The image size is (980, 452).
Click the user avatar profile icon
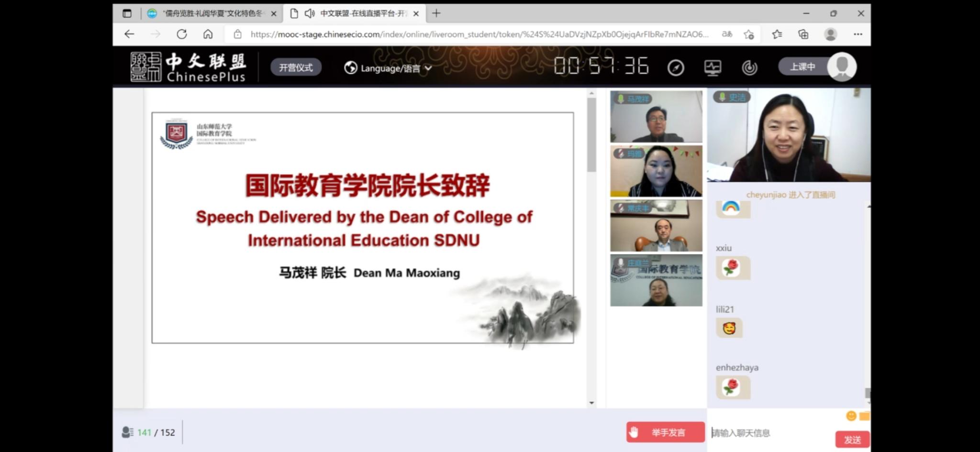[842, 66]
